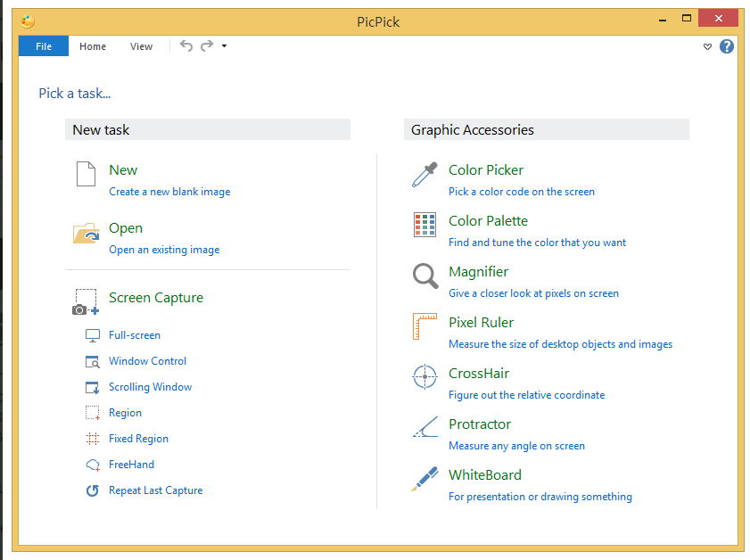Minimize the PicPick window
Image resolution: width=750 pixels, height=560 pixels.
click(x=663, y=20)
